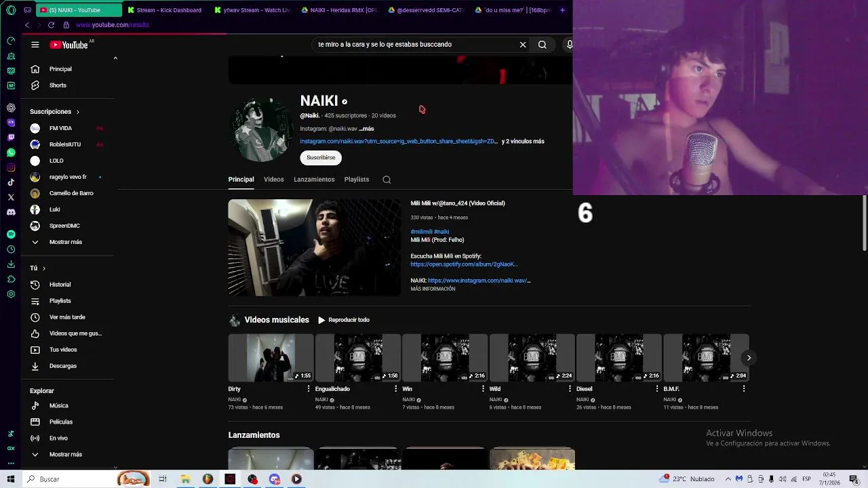Open WhatsApp in the Opera sidebar
Screen dimensions: 868x488
point(11,152)
